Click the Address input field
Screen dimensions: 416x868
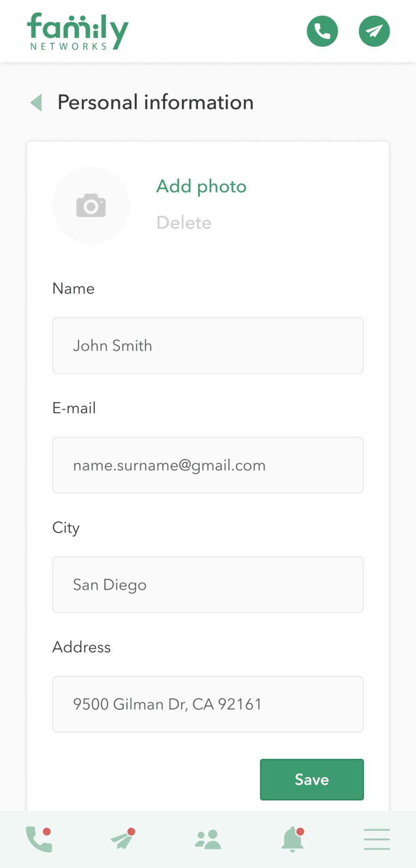tap(208, 704)
